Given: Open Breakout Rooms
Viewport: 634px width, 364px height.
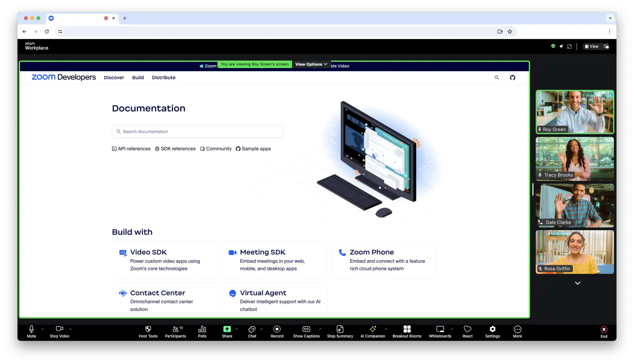Looking at the screenshot, I should coord(407,329).
